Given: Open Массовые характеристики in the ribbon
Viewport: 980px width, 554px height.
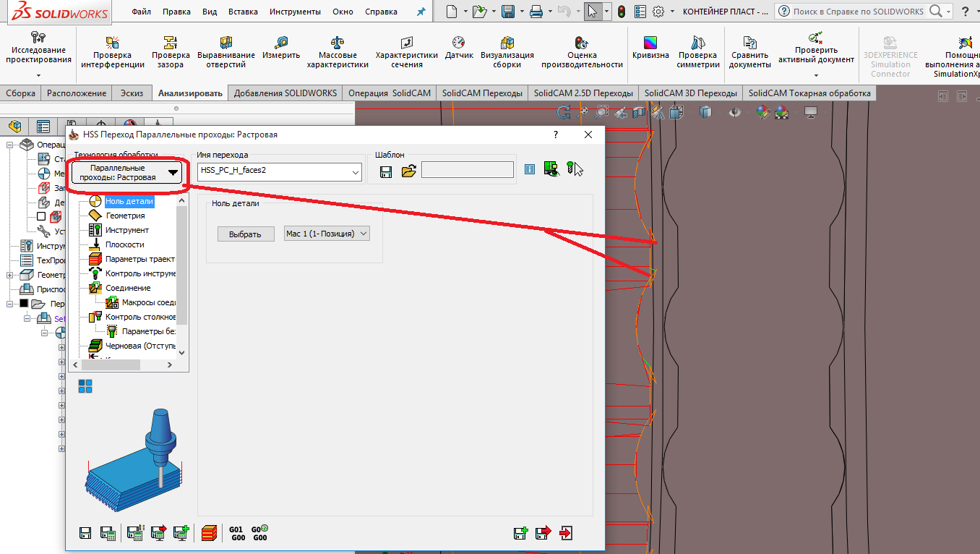Looking at the screenshot, I should (338, 51).
